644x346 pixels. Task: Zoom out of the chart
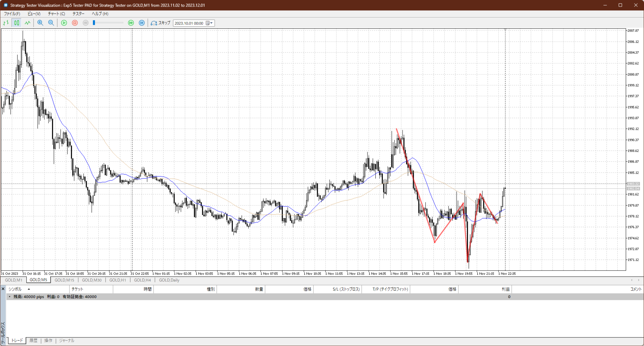click(x=51, y=23)
